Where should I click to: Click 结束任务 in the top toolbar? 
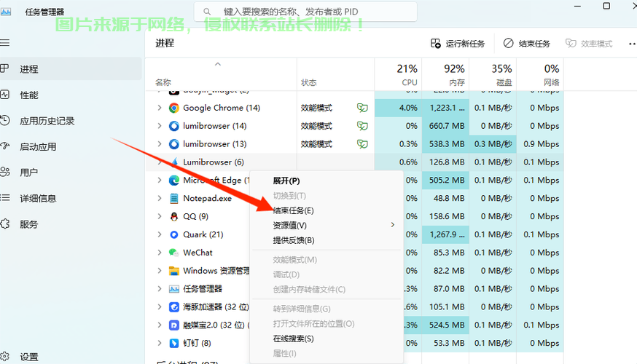pyautogui.click(x=526, y=44)
